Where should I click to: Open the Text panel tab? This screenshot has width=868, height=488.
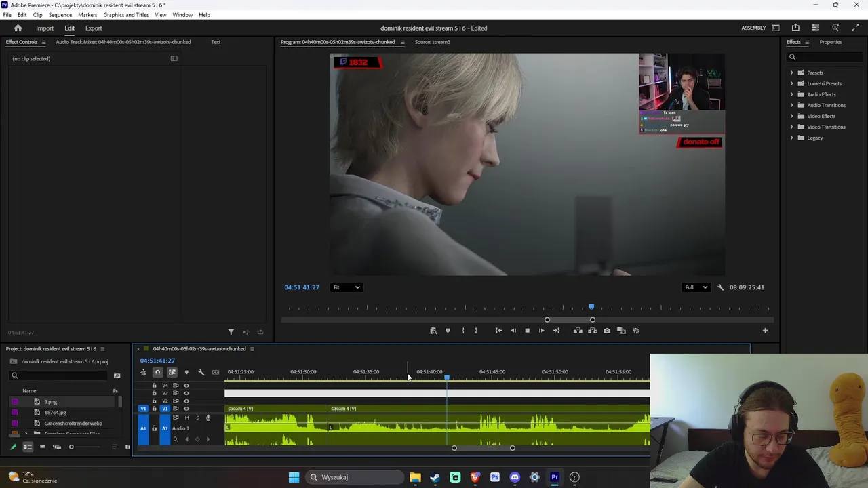(x=216, y=42)
